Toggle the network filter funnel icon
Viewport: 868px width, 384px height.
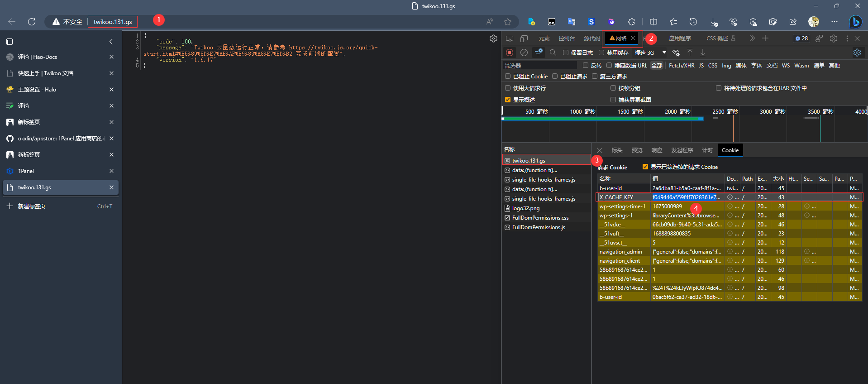point(539,53)
